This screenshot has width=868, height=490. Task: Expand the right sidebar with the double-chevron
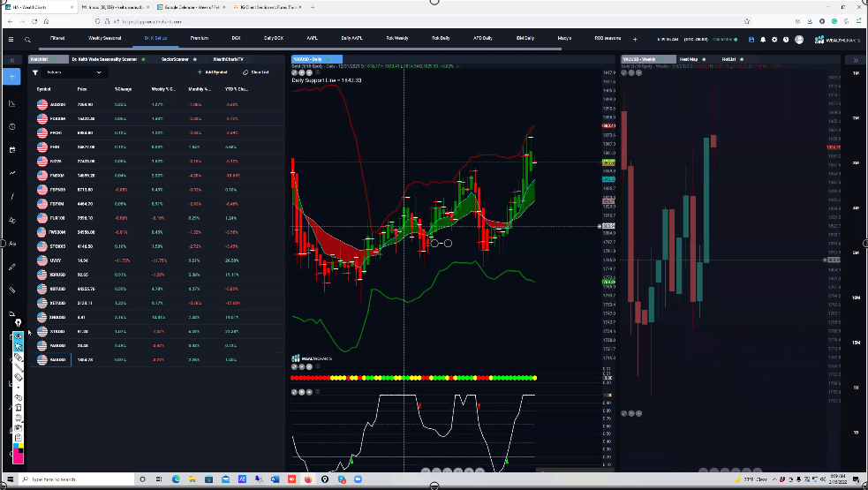(856, 60)
